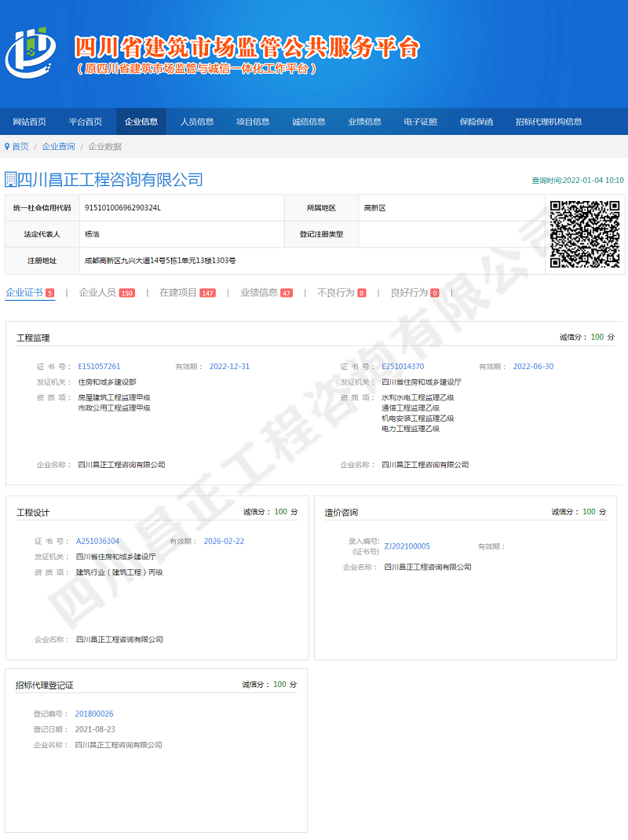Open cost consulting record ZJ202100005
The width and height of the screenshot is (628, 840).
pyautogui.click(x=407, y=546)
